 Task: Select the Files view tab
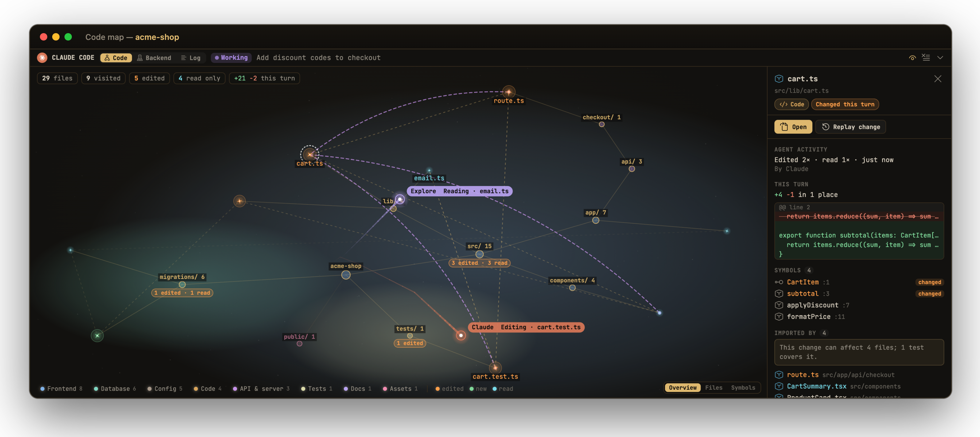click(x=713, y=388)
